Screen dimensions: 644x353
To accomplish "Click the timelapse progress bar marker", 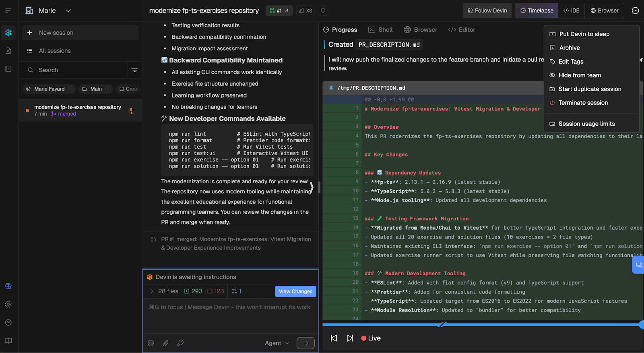I will [442, 324].
